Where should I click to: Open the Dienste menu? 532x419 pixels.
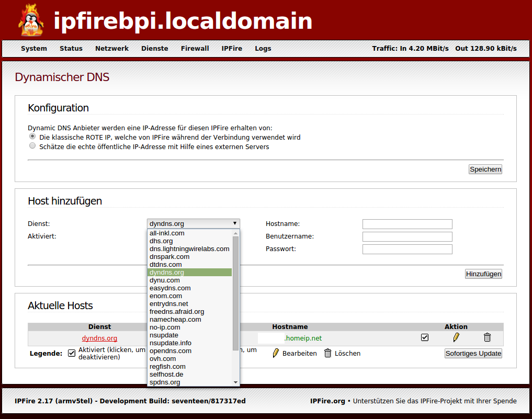[155, 49]
